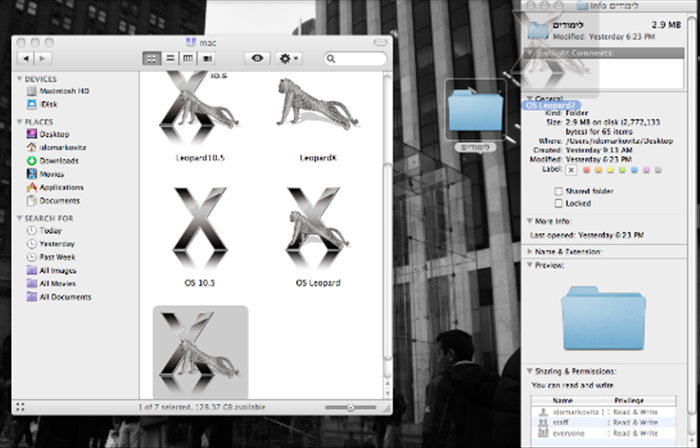Select the OS Leopard file icon

[317, 228]
